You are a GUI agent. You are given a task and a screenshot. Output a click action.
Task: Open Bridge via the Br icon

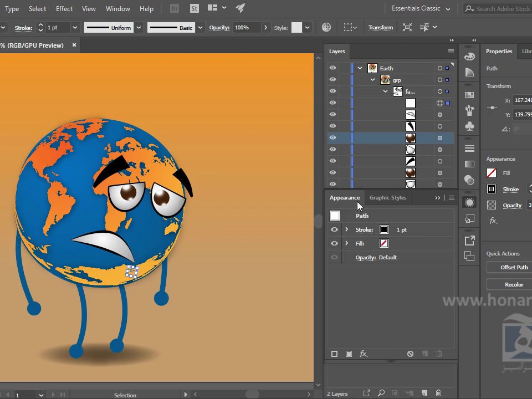pyautogui.click(x=175, y=8)
